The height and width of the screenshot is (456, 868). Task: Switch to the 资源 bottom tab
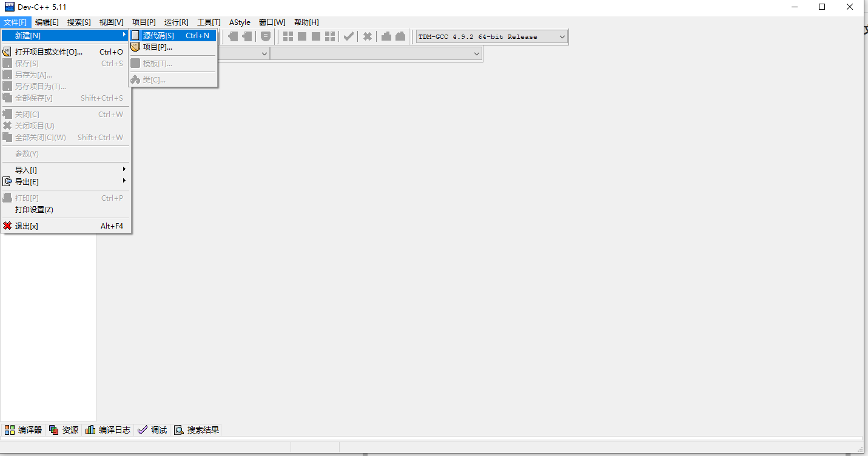64,430
